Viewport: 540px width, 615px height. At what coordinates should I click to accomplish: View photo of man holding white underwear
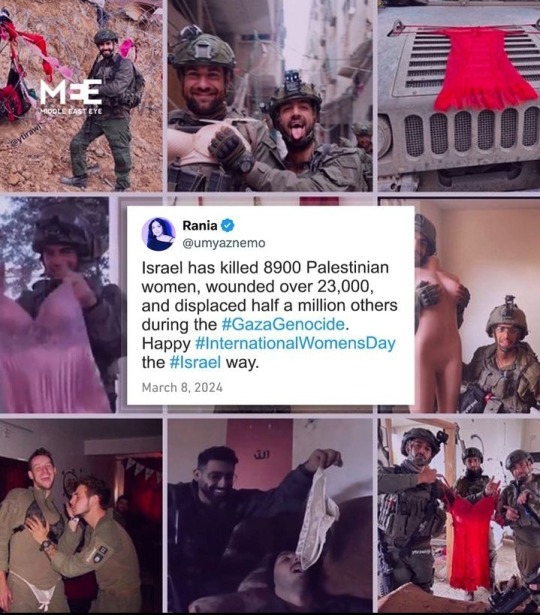(270, 515)
